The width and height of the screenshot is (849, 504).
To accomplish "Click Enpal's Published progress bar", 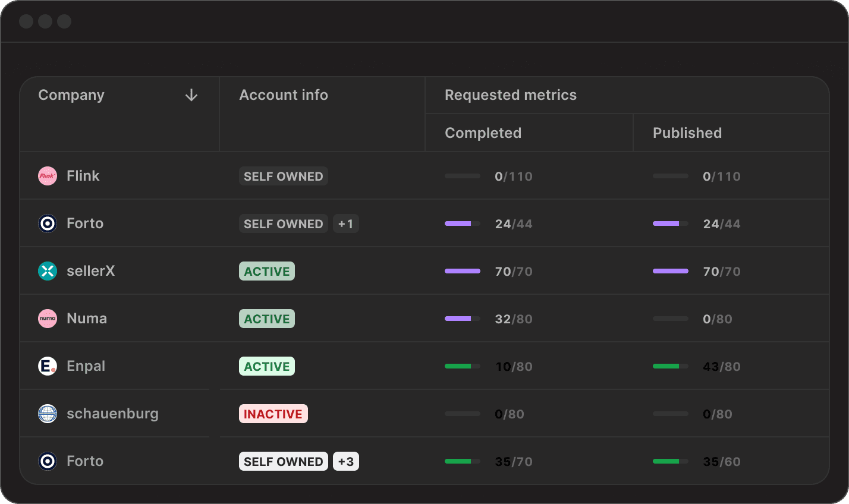I will tap(671, 366).
